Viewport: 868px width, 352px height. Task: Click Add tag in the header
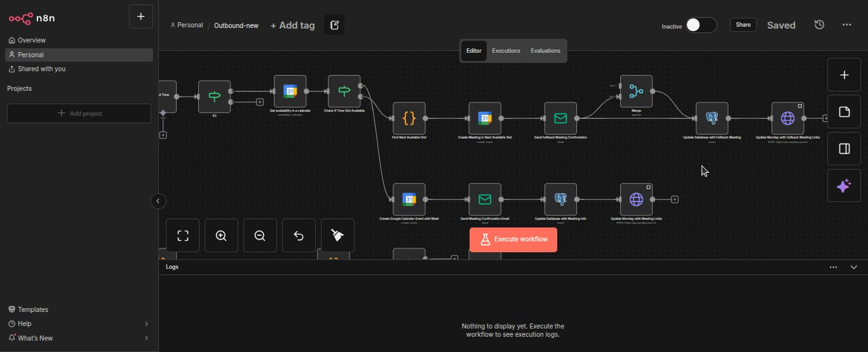click(292, 25)
